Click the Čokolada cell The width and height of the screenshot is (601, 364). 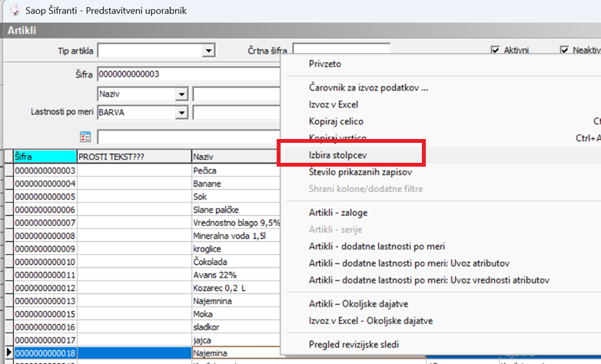pyautogui.click(x=236, y=262)
